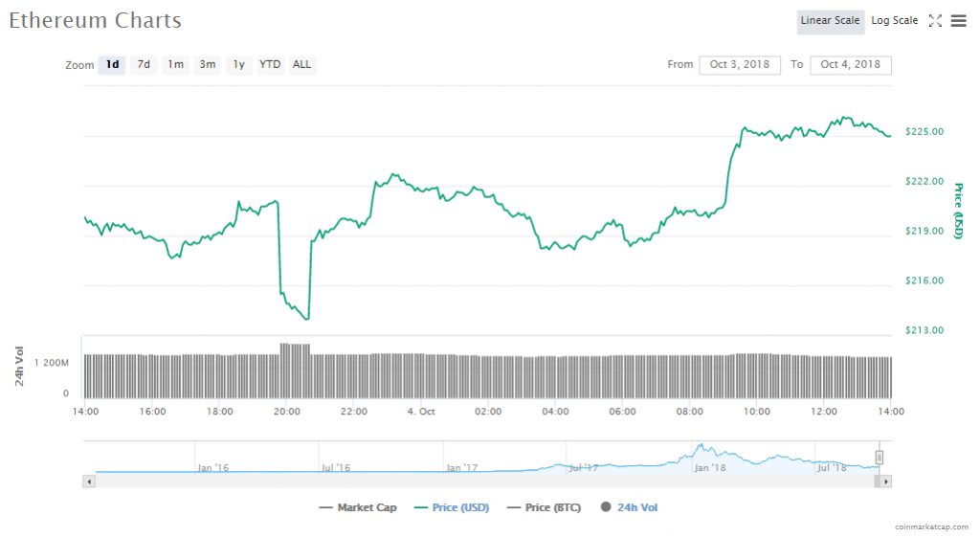
Task: Choose the YTD zoom option
Action: 271,65
